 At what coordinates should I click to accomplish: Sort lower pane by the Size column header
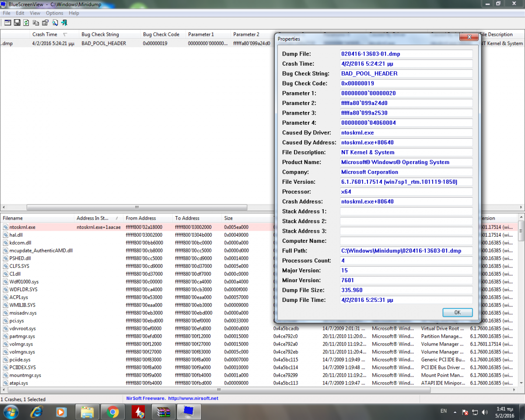click(x=247, y=218)
